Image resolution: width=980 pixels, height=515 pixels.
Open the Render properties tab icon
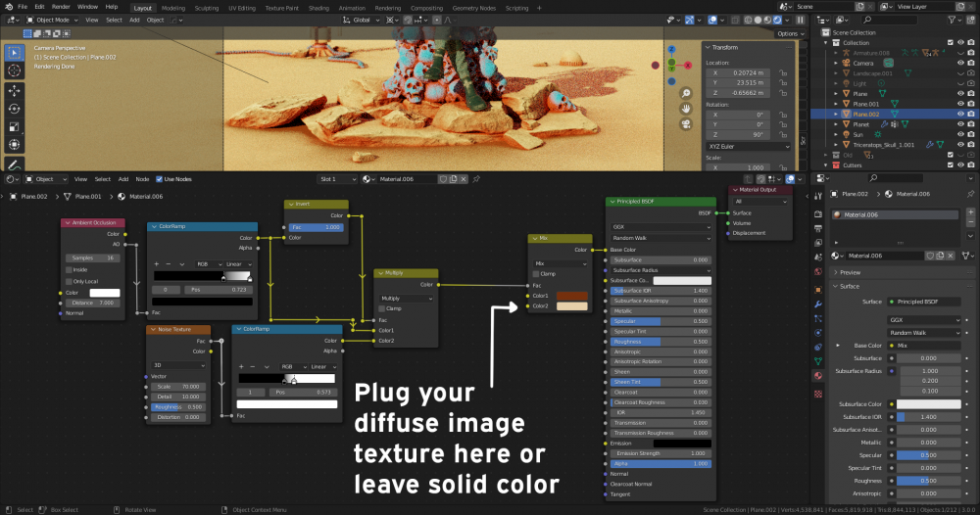(x=818, y=213)
